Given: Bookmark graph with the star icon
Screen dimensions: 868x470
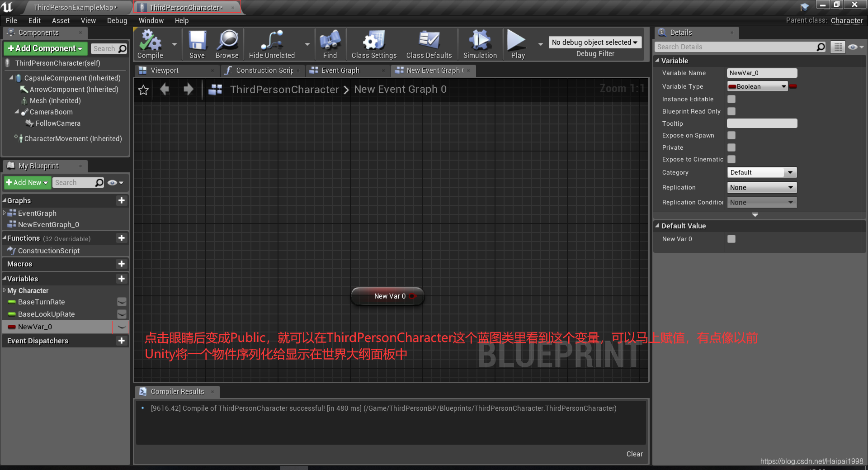Looking at the screenshot, I should tap(143, 90).
